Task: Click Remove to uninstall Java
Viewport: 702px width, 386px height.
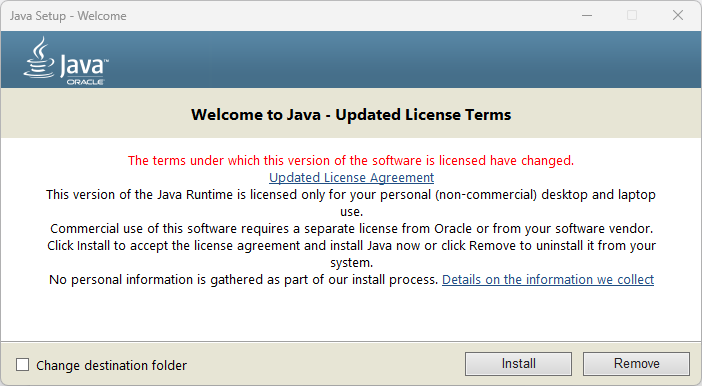Action: point(636,364)
